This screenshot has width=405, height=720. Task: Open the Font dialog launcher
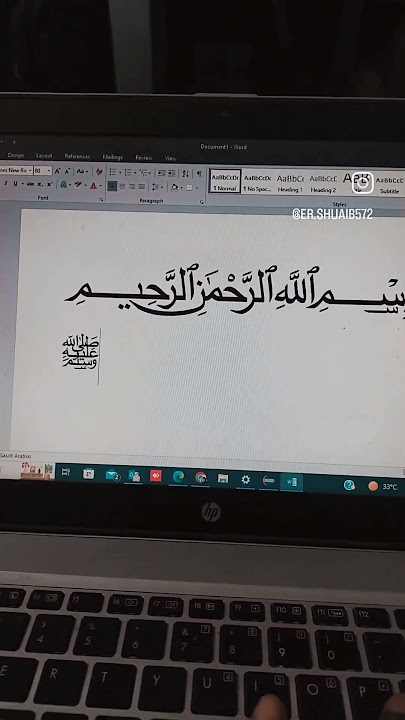pos(101,200)
